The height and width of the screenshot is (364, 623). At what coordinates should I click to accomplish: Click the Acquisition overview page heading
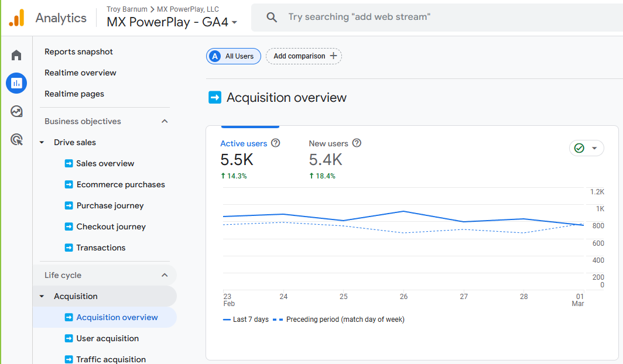point(286,97)
